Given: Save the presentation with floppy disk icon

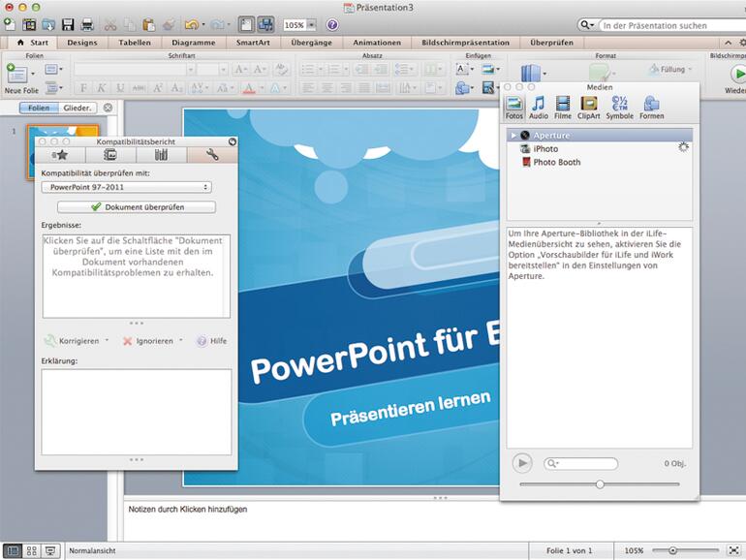Looking at the screenshot, I should point(68,25).
